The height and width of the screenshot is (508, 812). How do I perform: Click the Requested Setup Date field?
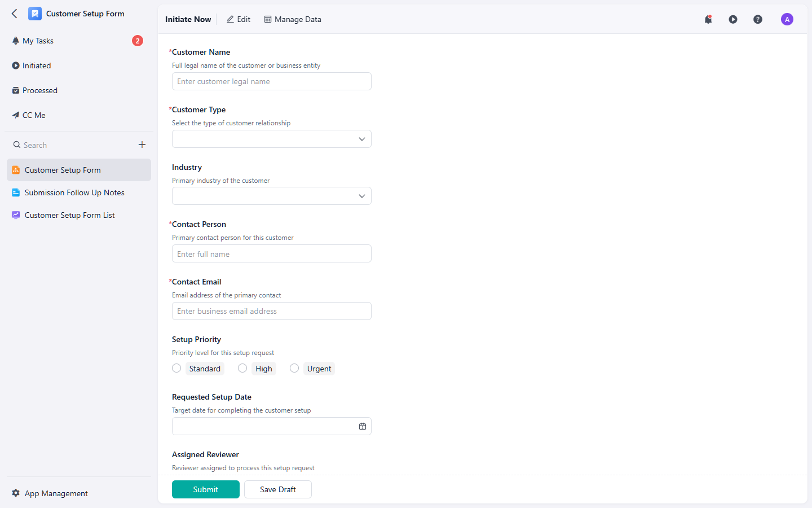point(272,426)
